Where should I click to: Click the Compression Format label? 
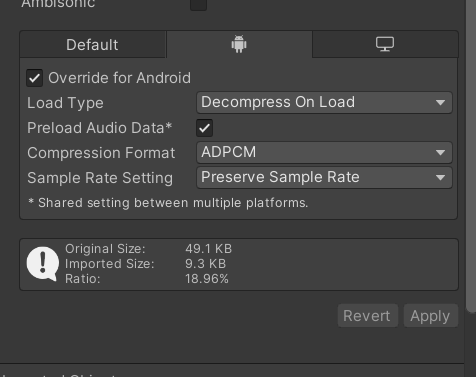click(x=101, y=153)
